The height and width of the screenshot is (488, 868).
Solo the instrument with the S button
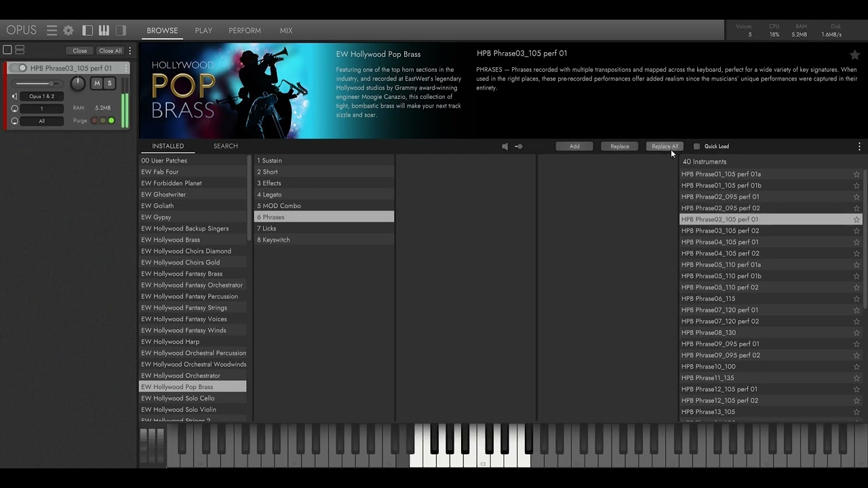(x=109, y=83)
